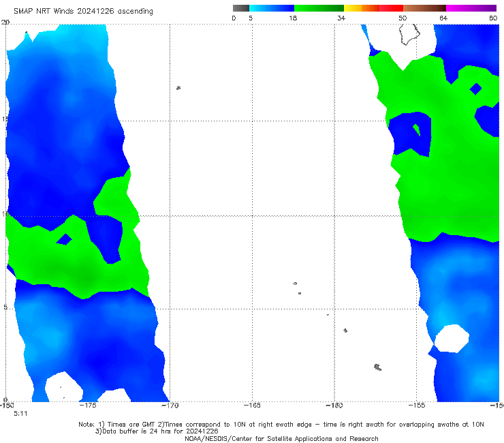Image resolution: width=504 pixels, height=443 pixels.
Task: Click the longitude label '-175'
Action: point(88,406)
